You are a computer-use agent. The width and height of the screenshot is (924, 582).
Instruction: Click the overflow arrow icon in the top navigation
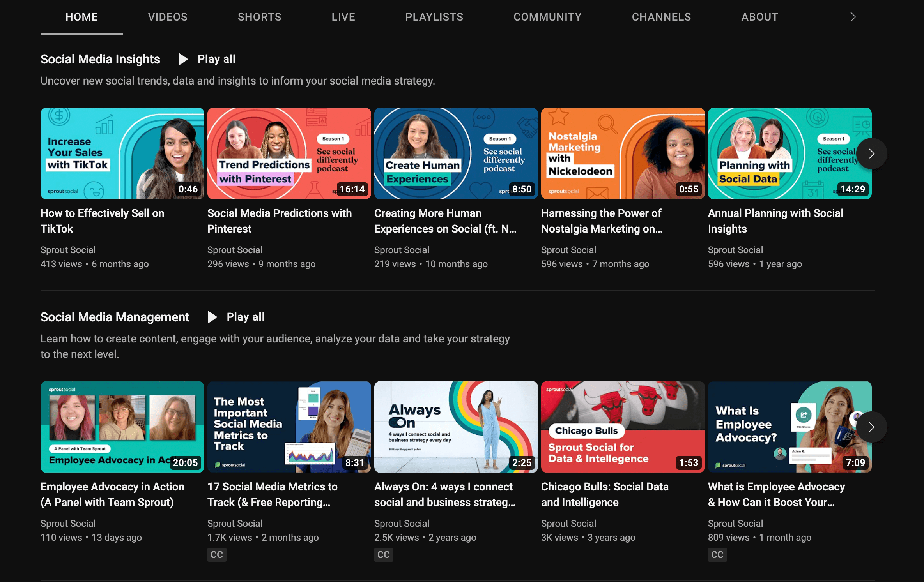(853, 17)
